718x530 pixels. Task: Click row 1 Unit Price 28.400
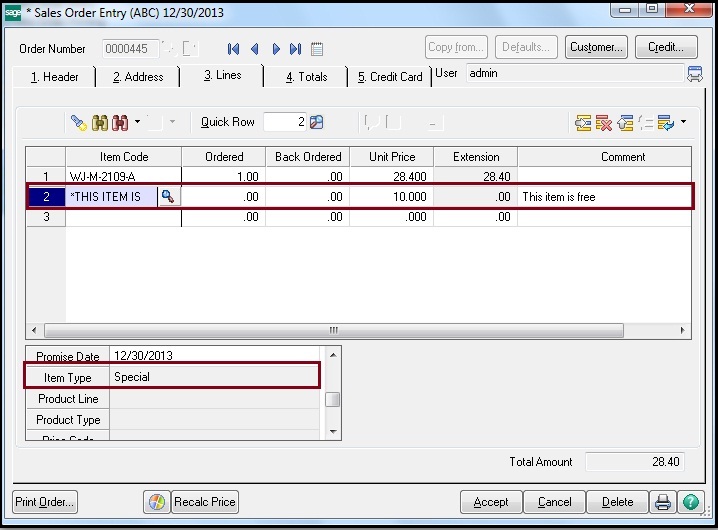(392, 176)
